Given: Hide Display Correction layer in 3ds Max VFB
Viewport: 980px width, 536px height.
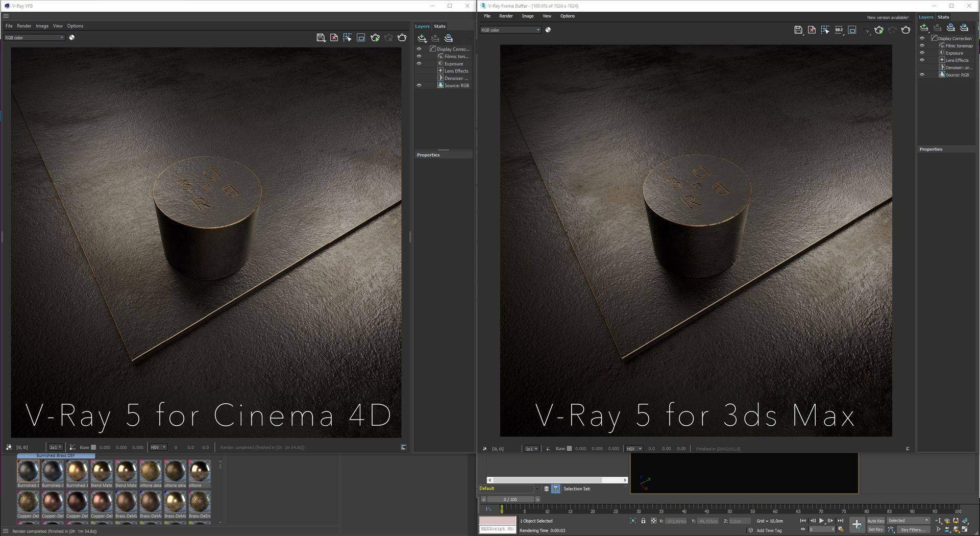Looking at the screenshot, I should click(x=922, y=38).
